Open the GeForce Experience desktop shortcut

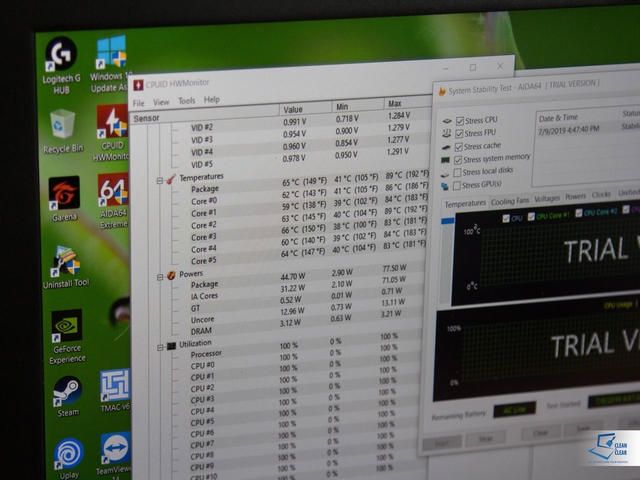pyautogui.click(x=67, y=328)
